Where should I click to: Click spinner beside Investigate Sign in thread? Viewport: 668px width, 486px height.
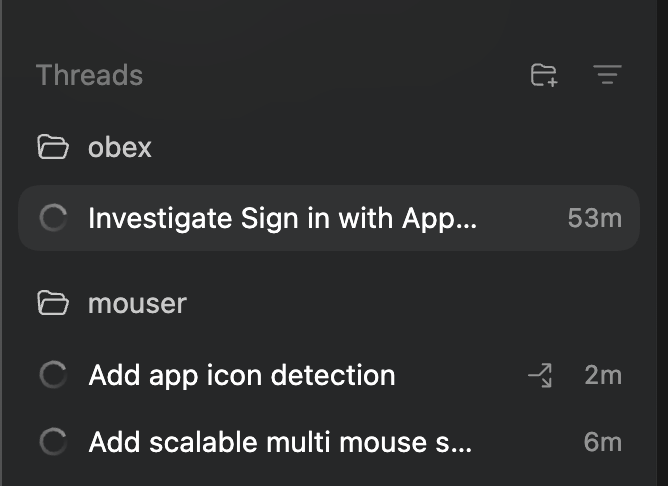pyautogui.click(x=52, y=218)
